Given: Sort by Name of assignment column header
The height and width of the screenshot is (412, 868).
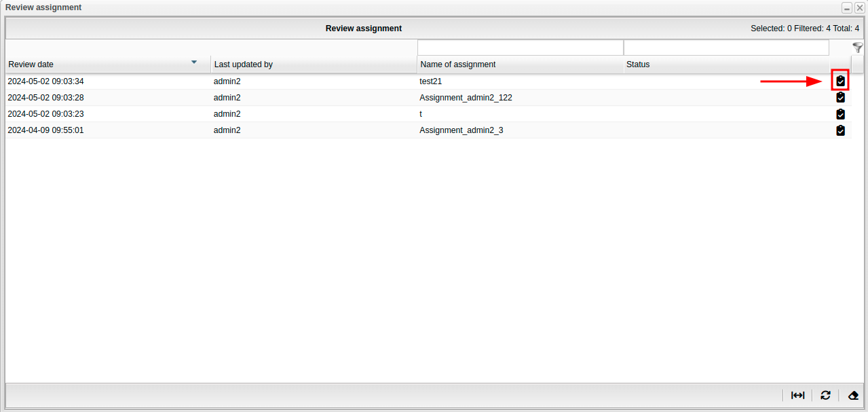Looking at the screenshot, I should [458, 64].
